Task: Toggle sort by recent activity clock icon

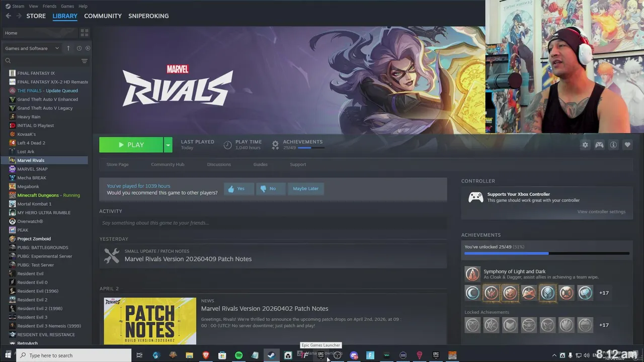Action: point(79,48)
